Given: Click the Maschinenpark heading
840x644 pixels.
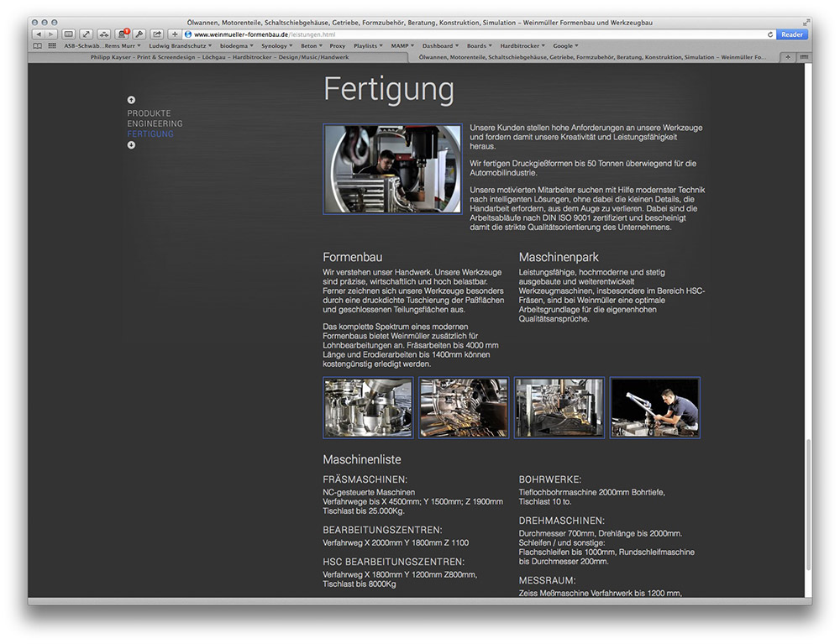Looking at the screenshot, I should [559, 257].
